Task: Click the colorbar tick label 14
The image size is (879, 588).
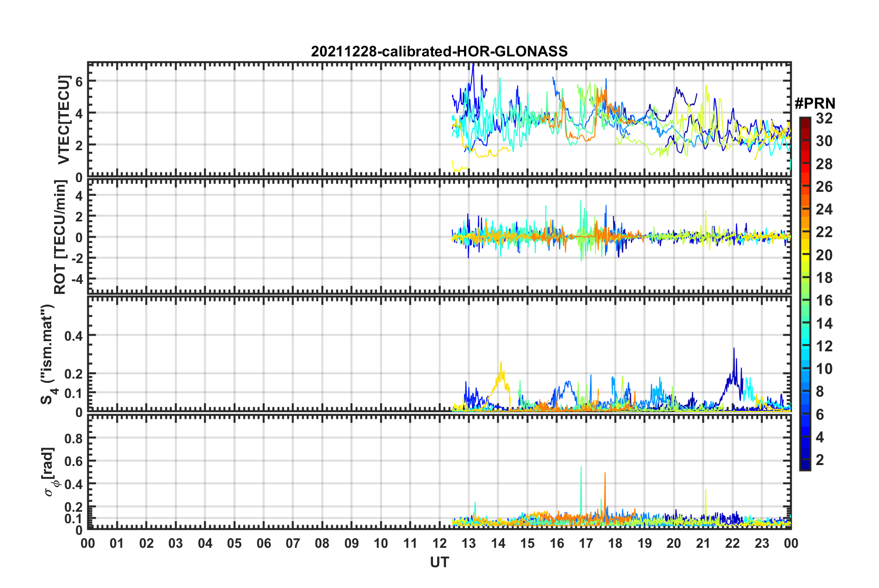Action: point(824,324)
